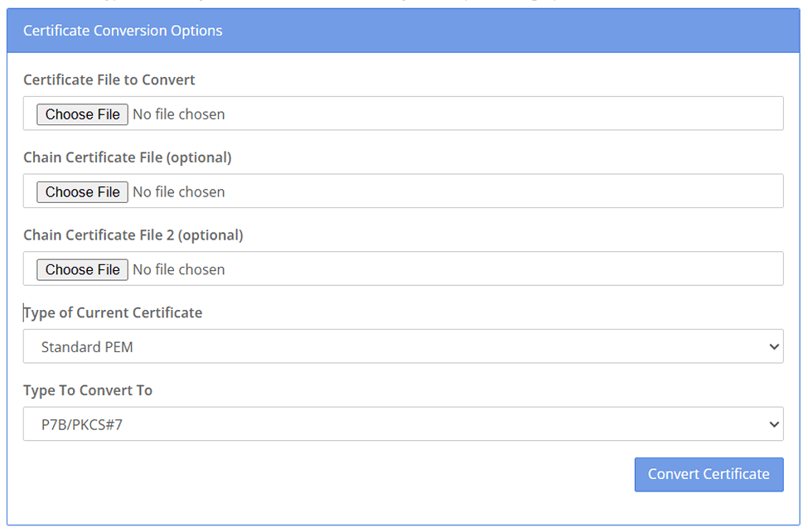
Task: Click Choose File for Chain Certificate File (optional)
Action: click(82, 192)
